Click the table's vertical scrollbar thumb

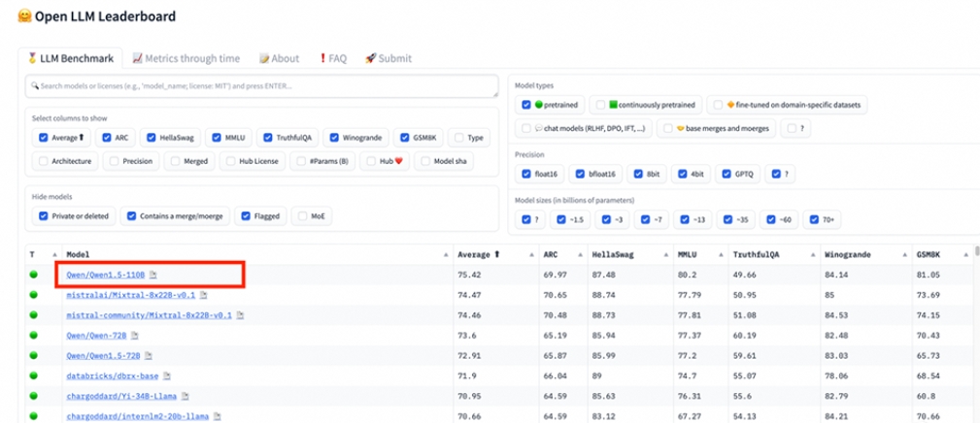pos(977,251)
